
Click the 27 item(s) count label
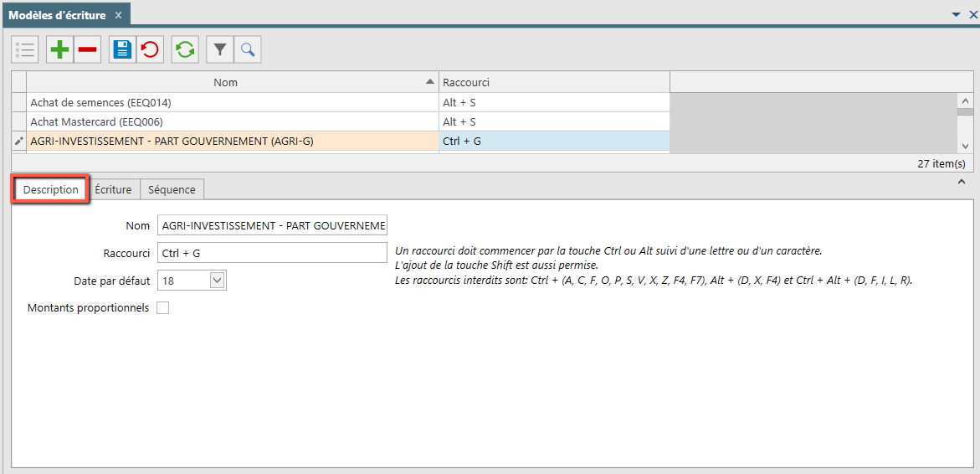[942, 163]
